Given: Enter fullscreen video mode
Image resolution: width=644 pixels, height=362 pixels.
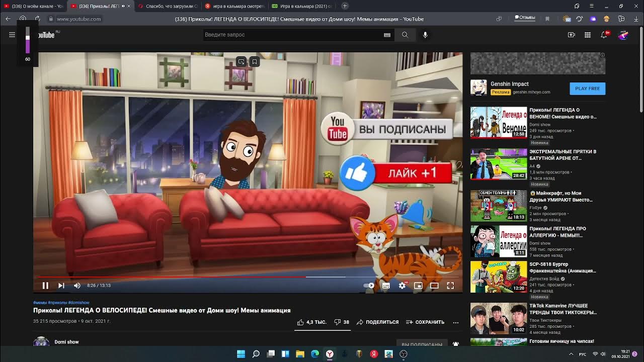Looking at the screenshot, I should point(450,286).
